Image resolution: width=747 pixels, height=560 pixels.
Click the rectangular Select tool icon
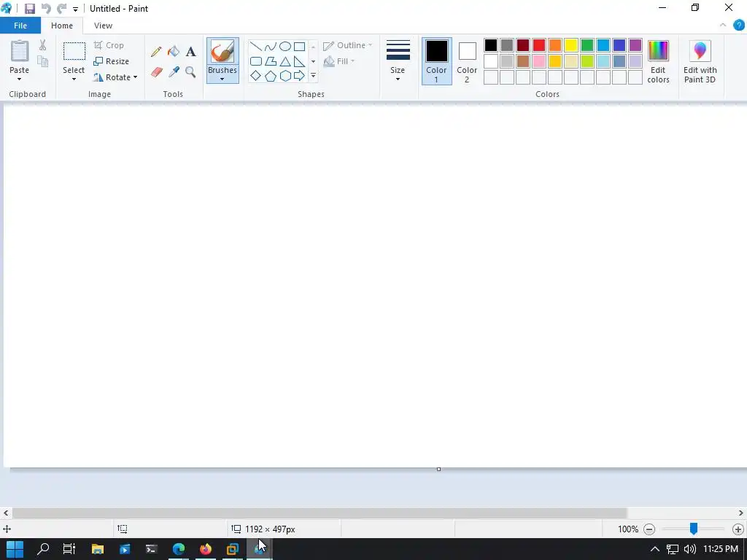pyautogui.click(x=74, y=52)
